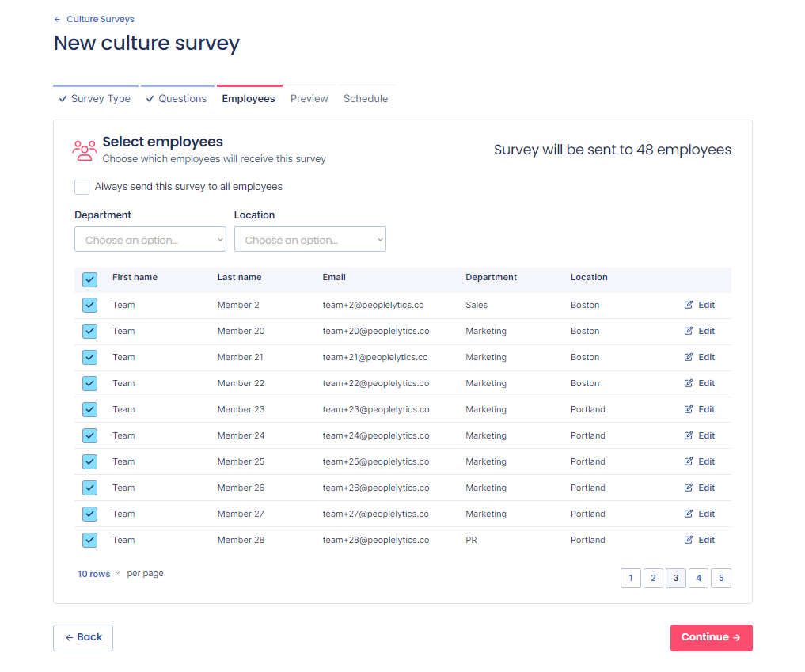Click the edit icon for Member 21
The width and height of the screenshot is (805, 672).
pyautogui.click(x=689, y=357)
